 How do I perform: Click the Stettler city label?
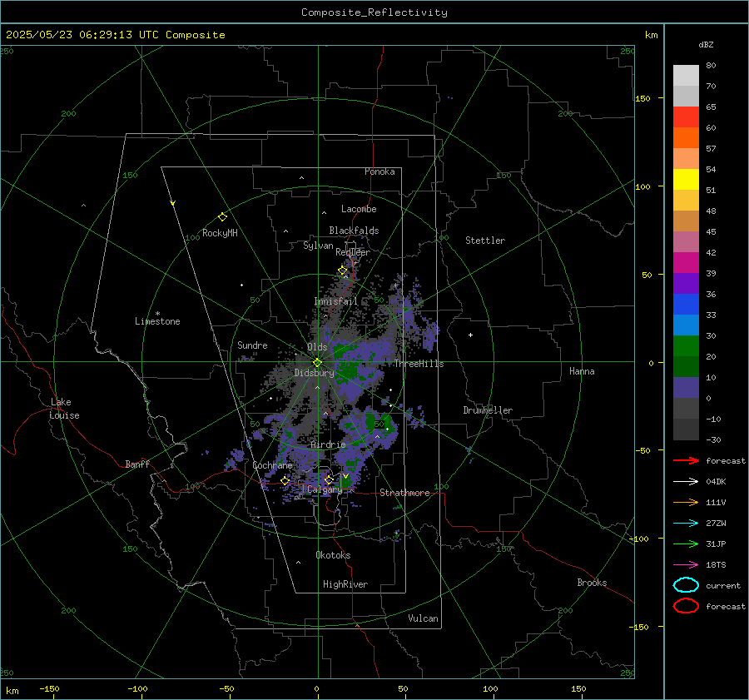click(x=485, y=241)
